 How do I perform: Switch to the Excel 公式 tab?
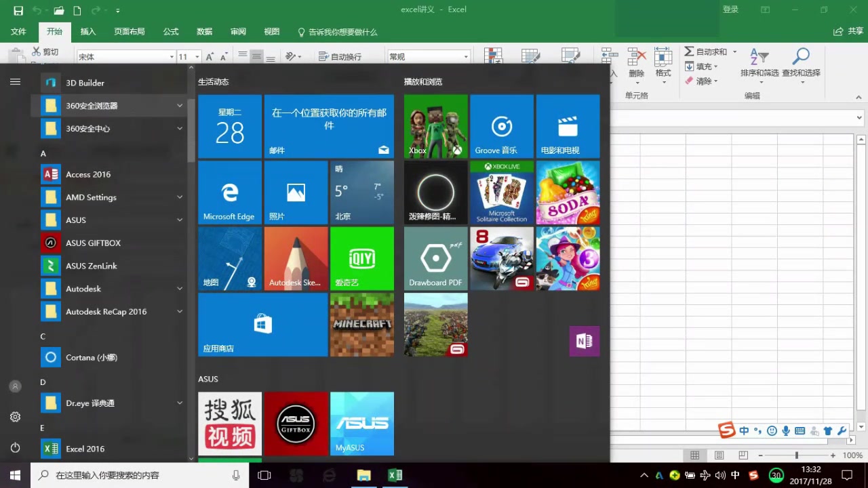tap(171, 32)
